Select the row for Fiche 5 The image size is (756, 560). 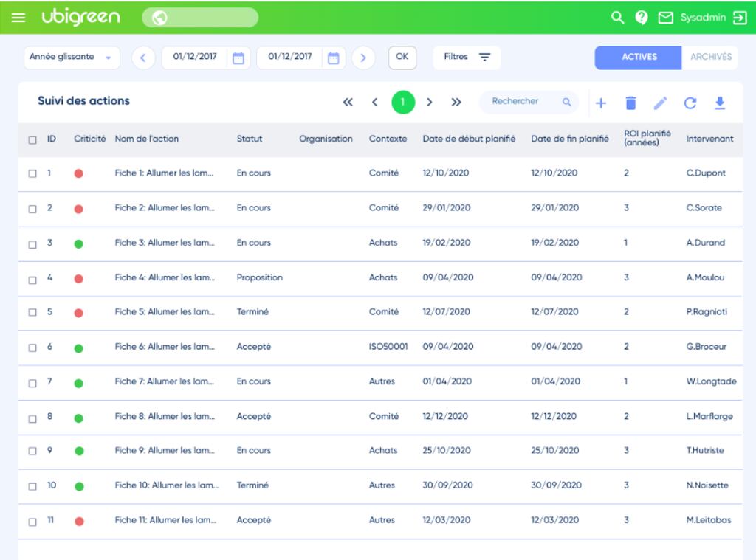(32, 312)
